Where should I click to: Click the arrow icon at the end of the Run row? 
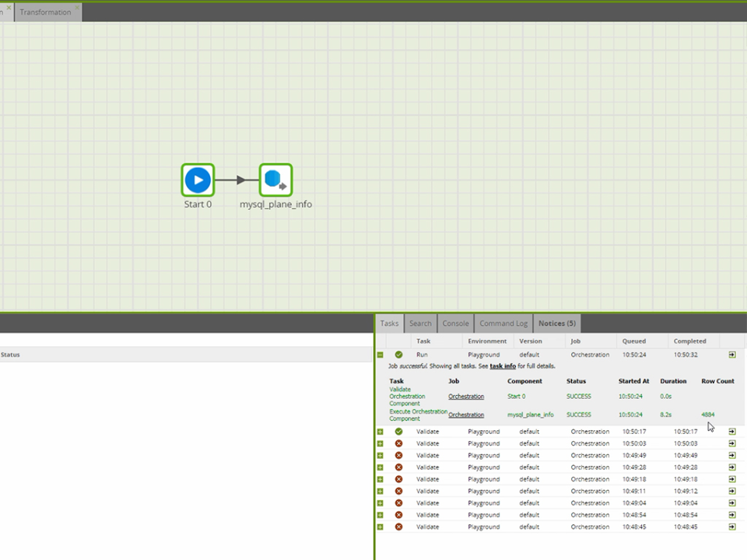click(x=731, y=354)
